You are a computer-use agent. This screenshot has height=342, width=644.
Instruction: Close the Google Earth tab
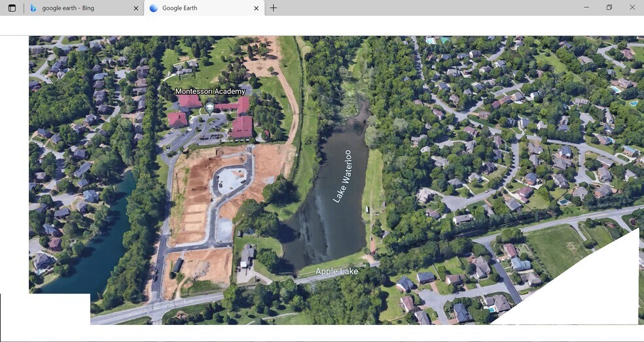click(256, 8)
